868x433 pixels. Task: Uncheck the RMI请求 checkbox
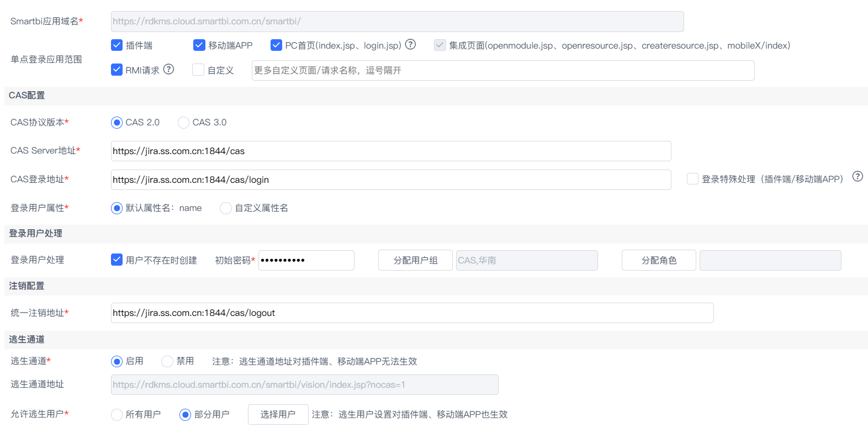coord(117,70)
